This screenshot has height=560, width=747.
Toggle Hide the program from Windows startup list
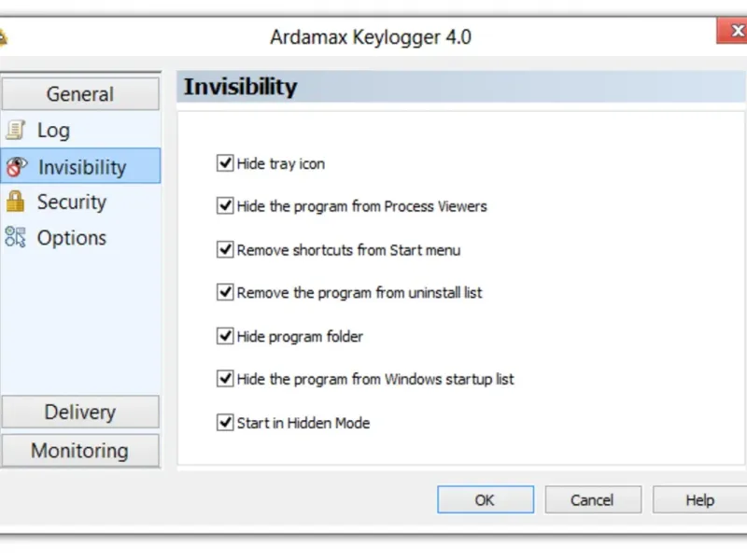[225, 379]
